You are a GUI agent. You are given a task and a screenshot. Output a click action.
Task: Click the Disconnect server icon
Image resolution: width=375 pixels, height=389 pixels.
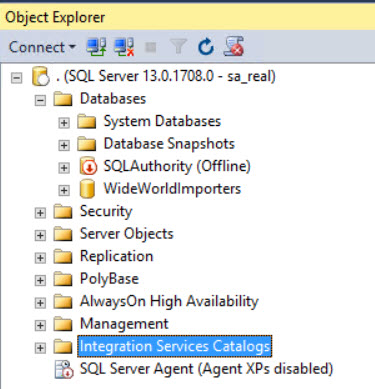[x=124, y=47]
